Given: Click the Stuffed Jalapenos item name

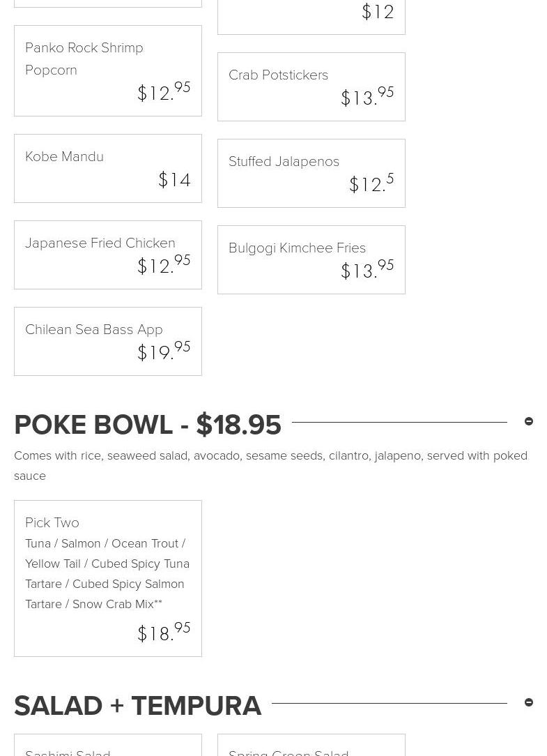Looking at the screenshot, I should click(284, 161).
